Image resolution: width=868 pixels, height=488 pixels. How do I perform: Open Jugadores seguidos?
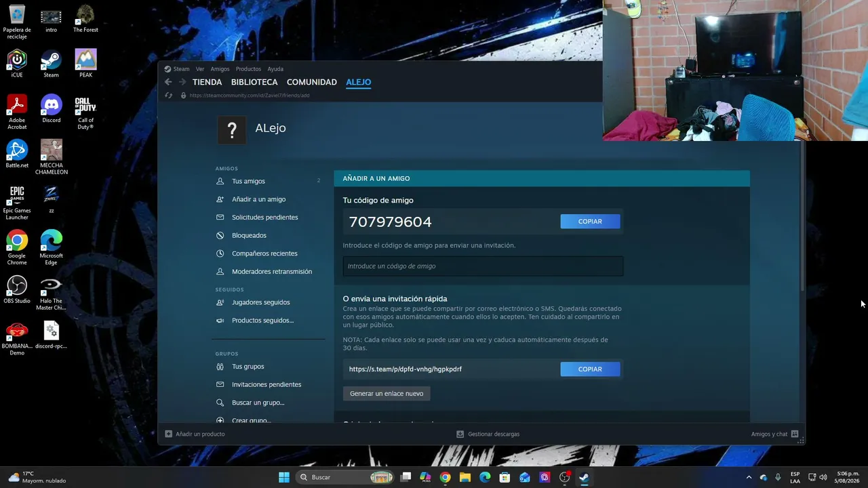tap(260, 302)
